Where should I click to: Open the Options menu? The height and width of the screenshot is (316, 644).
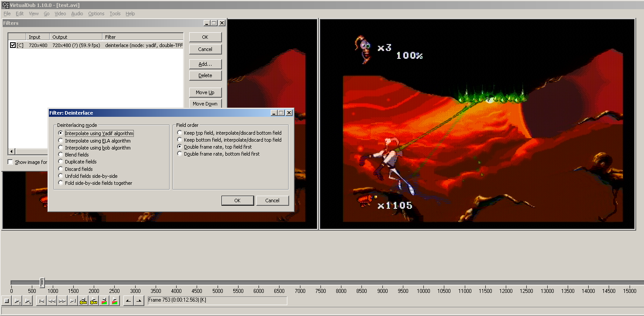pyautogui.click(x=96, y=14)
